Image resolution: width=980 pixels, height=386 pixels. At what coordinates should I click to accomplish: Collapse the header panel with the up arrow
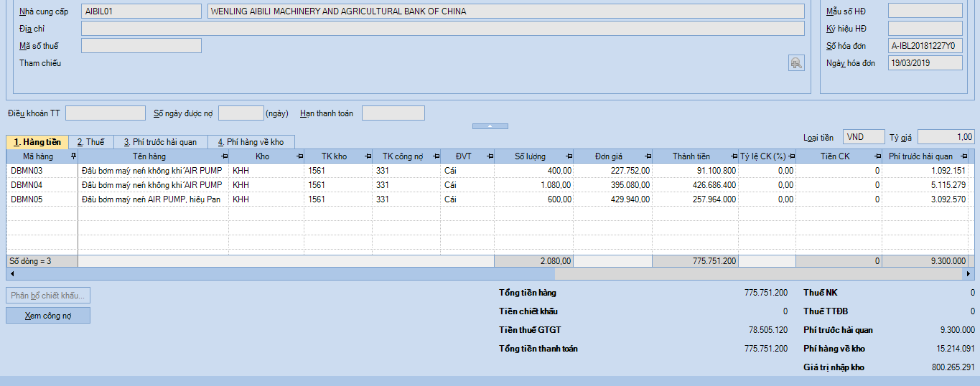pos(490,126)
